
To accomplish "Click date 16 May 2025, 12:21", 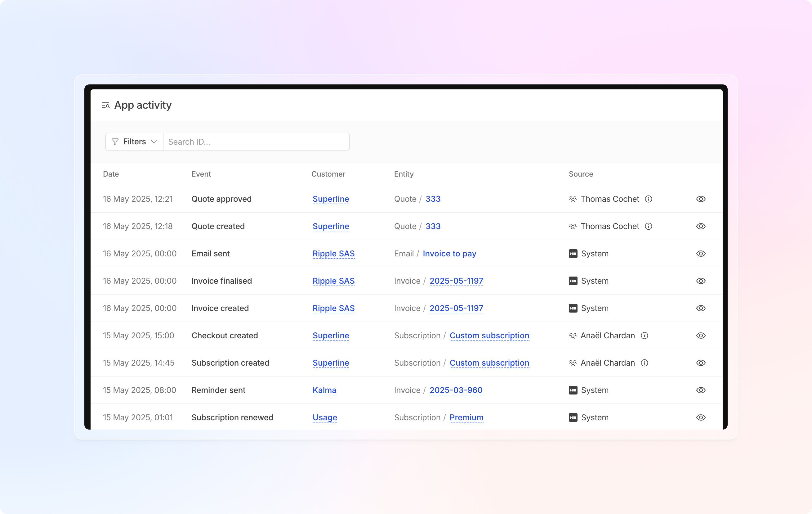I will click(x=138, y=199).
